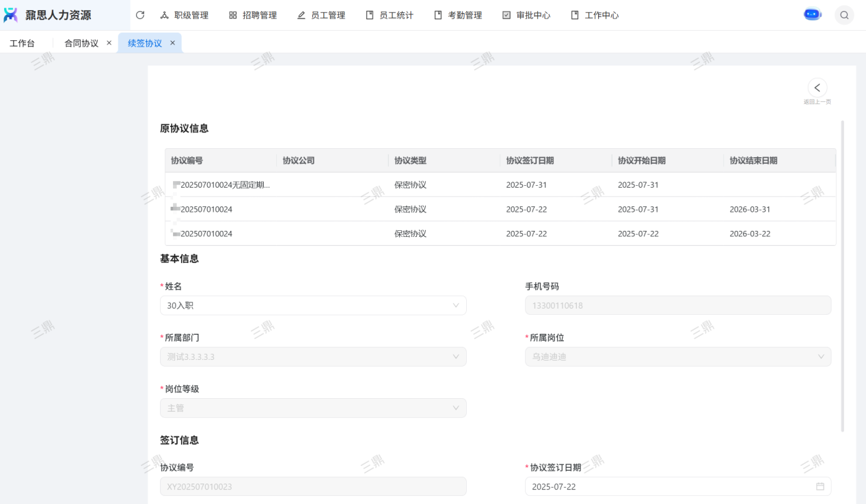The height and width of the screenshot is (504, 866).
Task: Click the calendar icon in 协议签订日期 field
Action: tap(820, 486)
